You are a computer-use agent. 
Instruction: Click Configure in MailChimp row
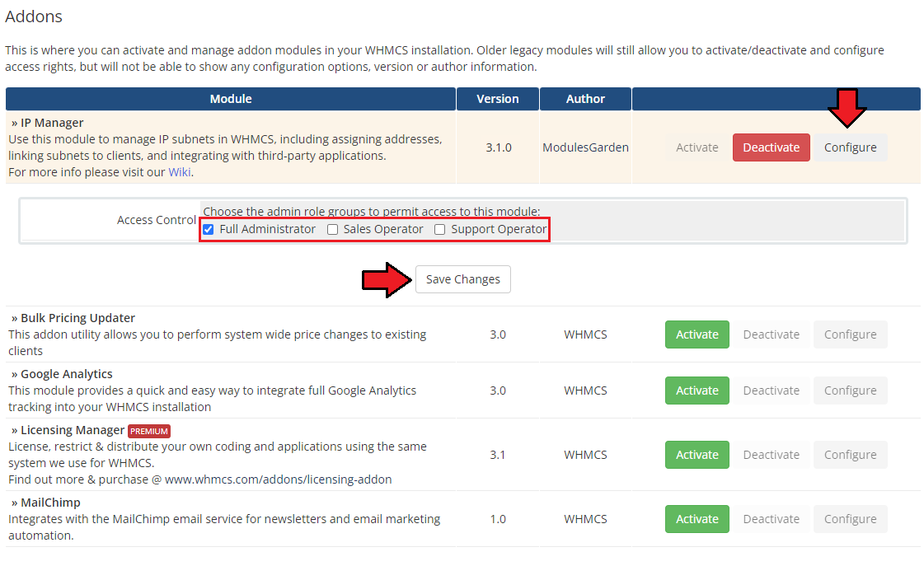tap(850, 519)
